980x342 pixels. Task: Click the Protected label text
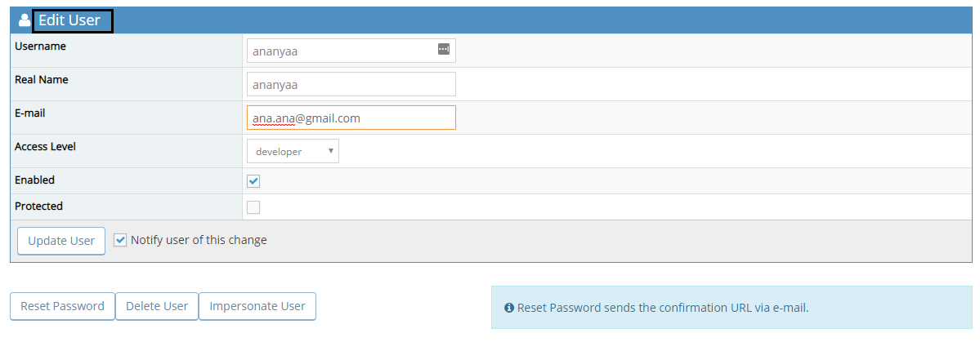click(x=38, y=207)
